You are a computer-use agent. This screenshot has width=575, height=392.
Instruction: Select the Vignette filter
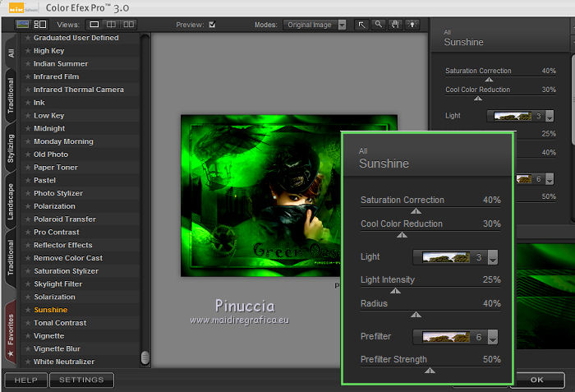pos(48,336)
